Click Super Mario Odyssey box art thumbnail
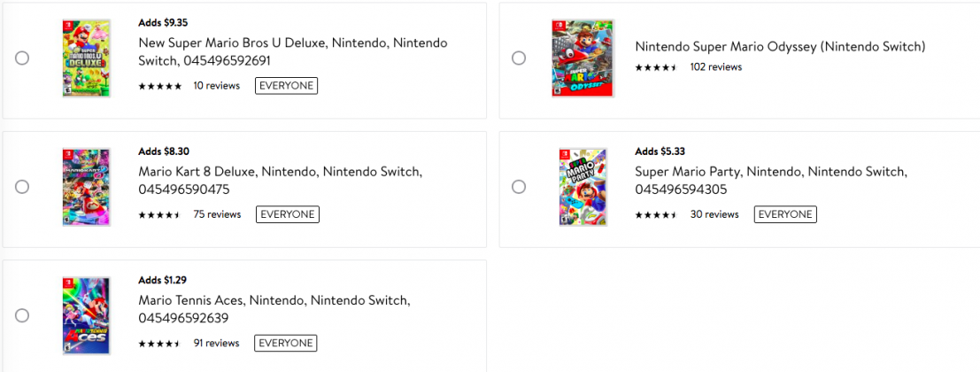 583,58
